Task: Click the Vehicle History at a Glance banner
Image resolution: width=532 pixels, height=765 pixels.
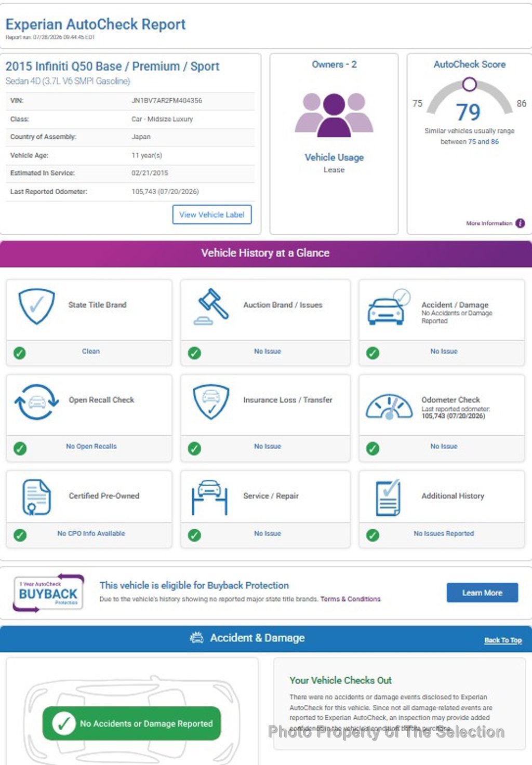Action: point(265,253)
